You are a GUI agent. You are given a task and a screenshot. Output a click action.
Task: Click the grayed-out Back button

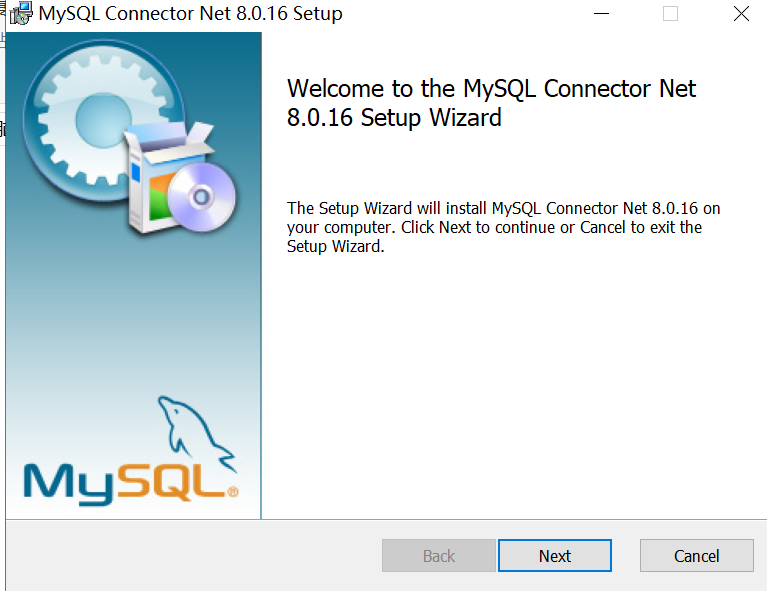coord(439,555)
